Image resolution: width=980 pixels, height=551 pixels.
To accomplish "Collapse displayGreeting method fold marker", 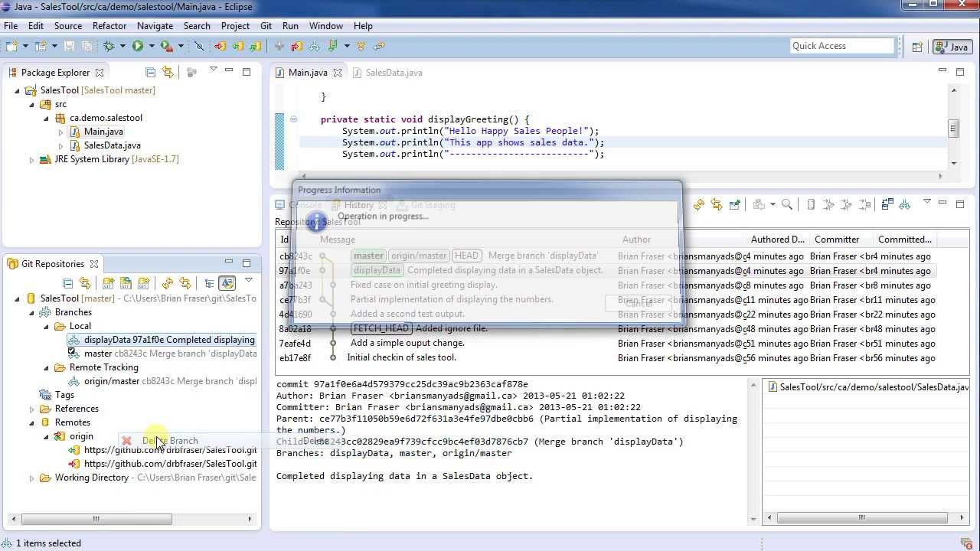I will pos(293,119).
